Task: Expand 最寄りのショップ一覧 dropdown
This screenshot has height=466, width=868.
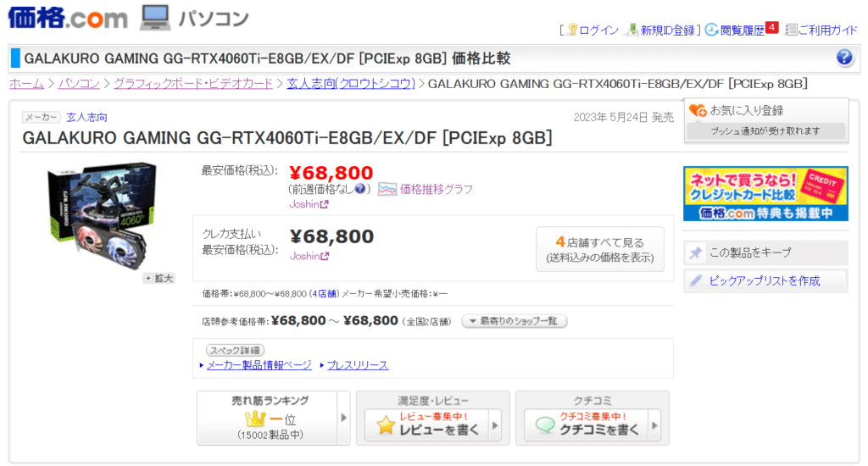Action: (515, 321)
